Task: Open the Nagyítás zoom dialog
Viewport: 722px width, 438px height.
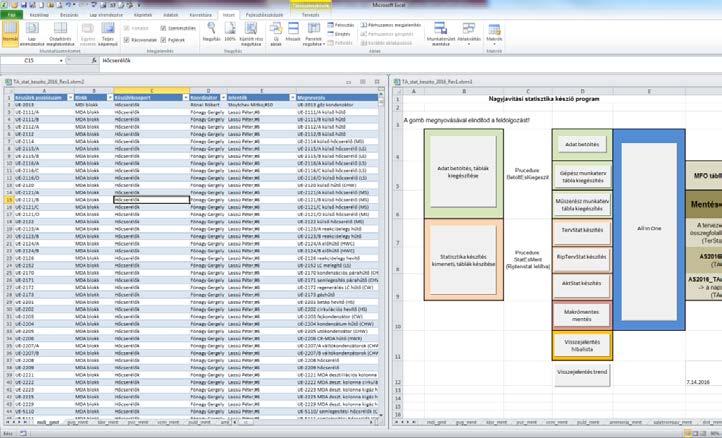Action: pyautogui.click(x=211, y=32)
